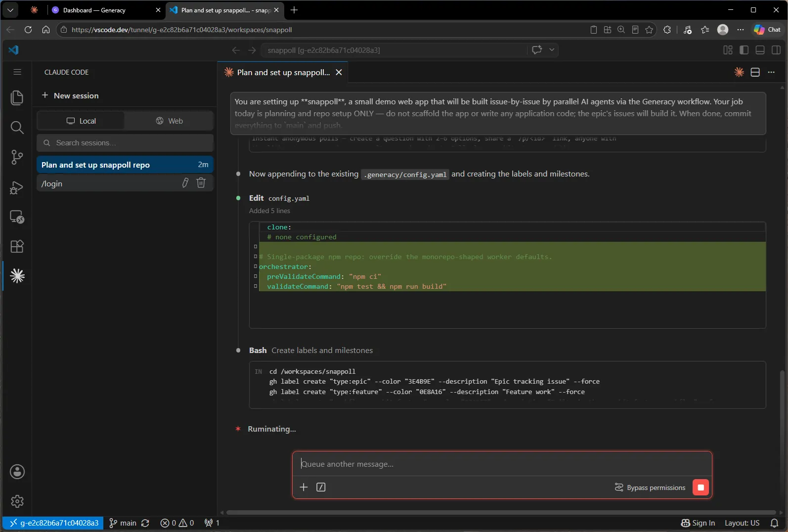Click the config.yaml link in Edit step
Viewport: 788px width, 532px height.
289,198
